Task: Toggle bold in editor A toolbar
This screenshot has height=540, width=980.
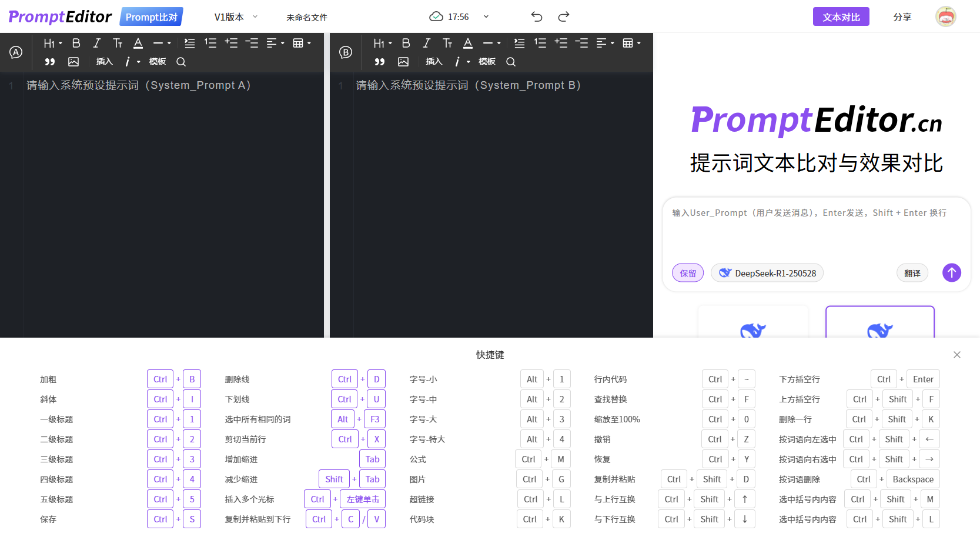Action: point(76,43)
